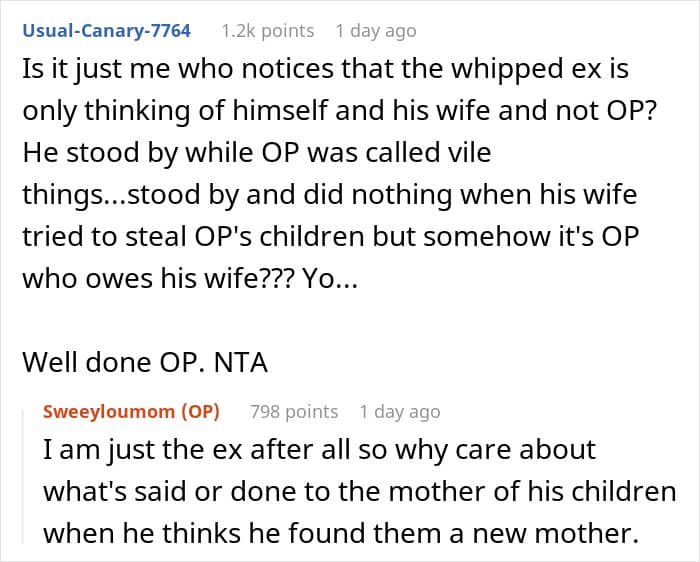Open the top comment's 1 day ago timestamp
Screen dimensions: 700x562
pyautogui.click(x=376, y=31)
